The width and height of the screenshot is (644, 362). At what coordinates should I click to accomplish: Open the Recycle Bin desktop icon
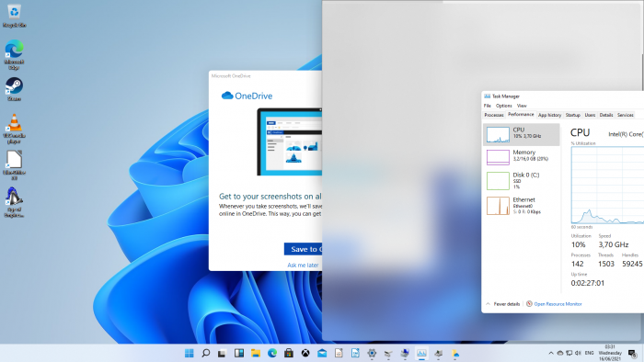point(14,16)
